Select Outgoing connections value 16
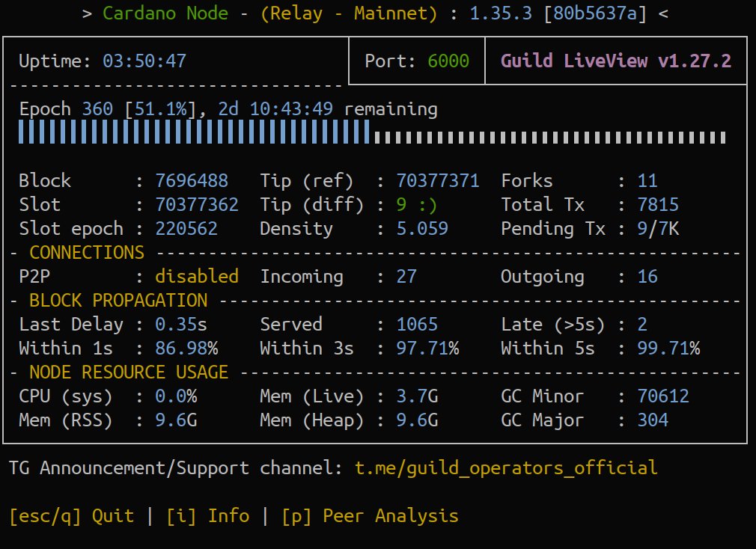This screenshot has width=756, height=549. click(x=647, y=277)
